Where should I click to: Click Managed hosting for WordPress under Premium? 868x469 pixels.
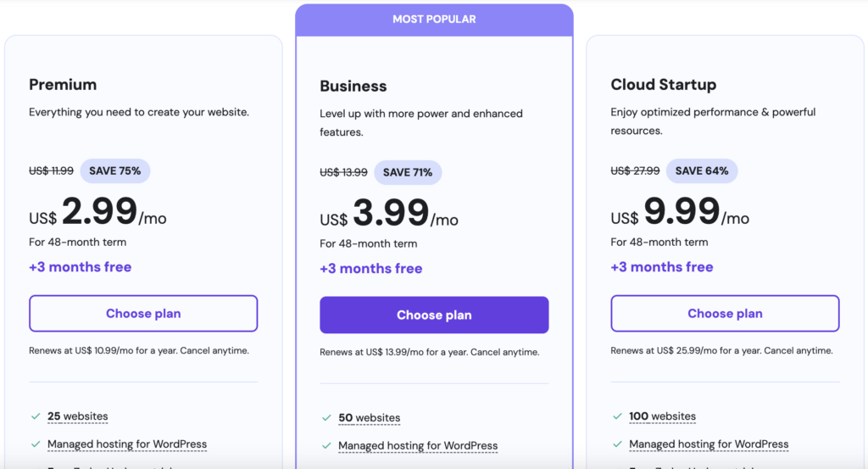pos(127,444)
